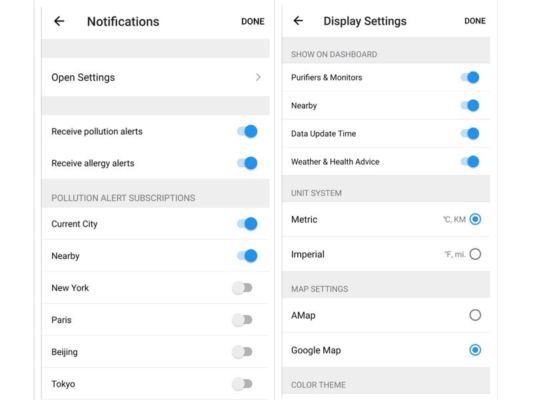Open the Open Settings chevron

258,77
